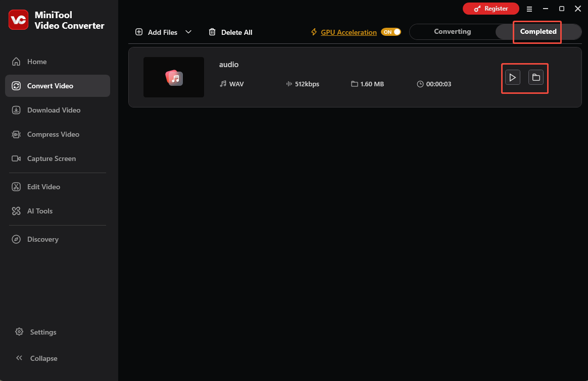
Task: Open the output folder for audio file
Action: pos(536,78)
